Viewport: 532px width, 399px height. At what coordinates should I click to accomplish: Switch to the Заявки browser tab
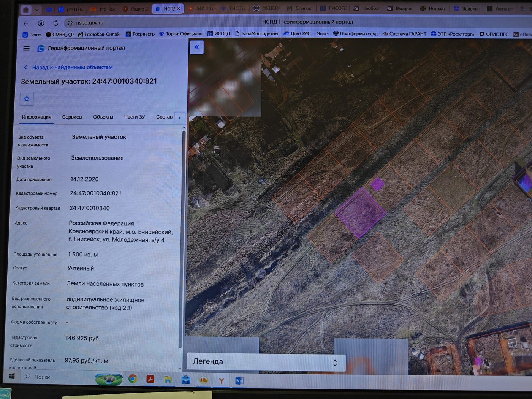click(466, 8)
